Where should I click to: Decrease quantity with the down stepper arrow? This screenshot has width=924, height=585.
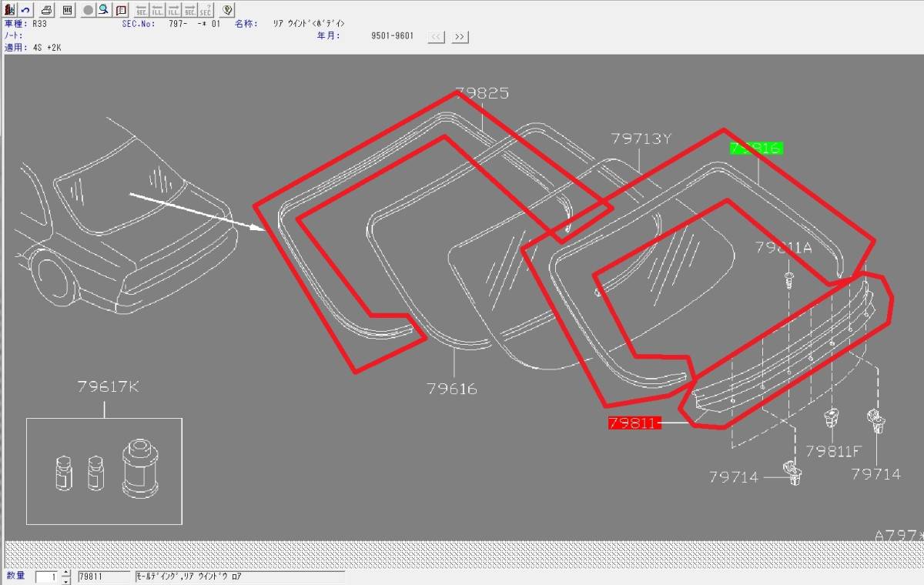65,581
